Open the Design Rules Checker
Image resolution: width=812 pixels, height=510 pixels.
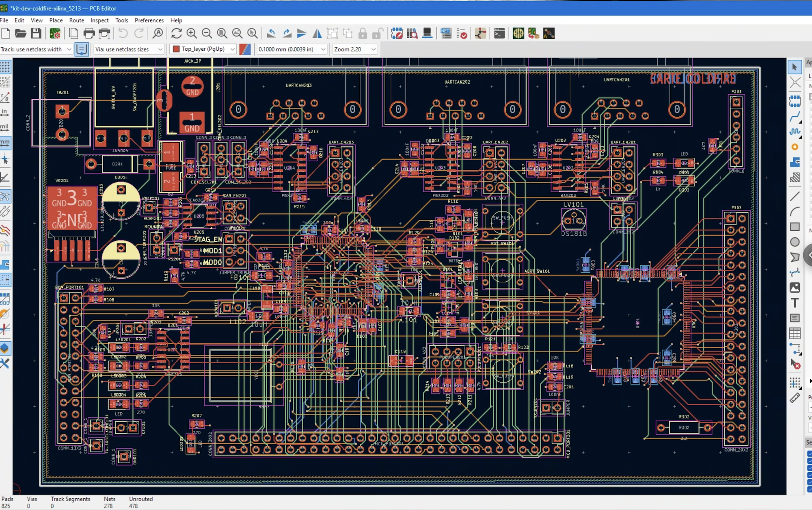tap(462, 33)
